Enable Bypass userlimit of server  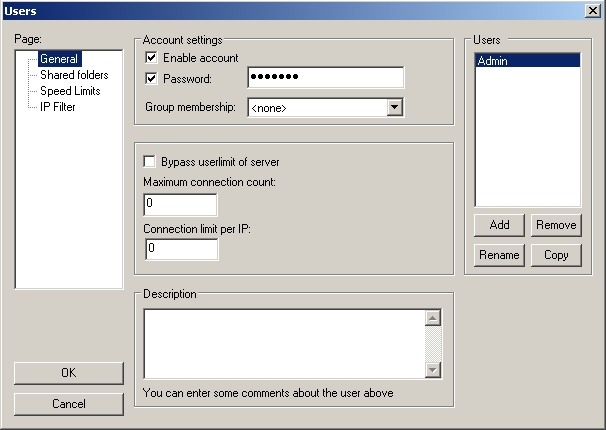click(x=152, y=162)
